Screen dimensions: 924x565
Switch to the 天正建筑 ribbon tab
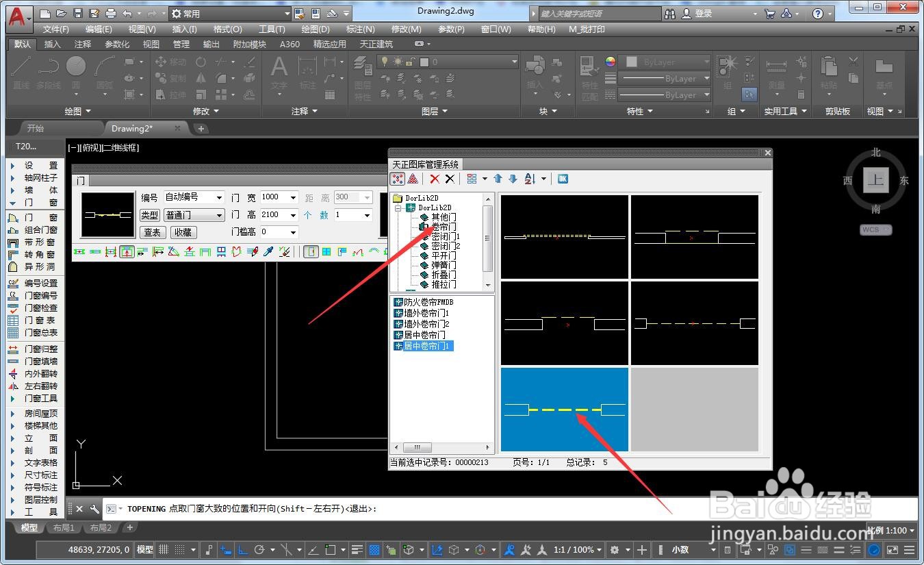click(376, 44)
